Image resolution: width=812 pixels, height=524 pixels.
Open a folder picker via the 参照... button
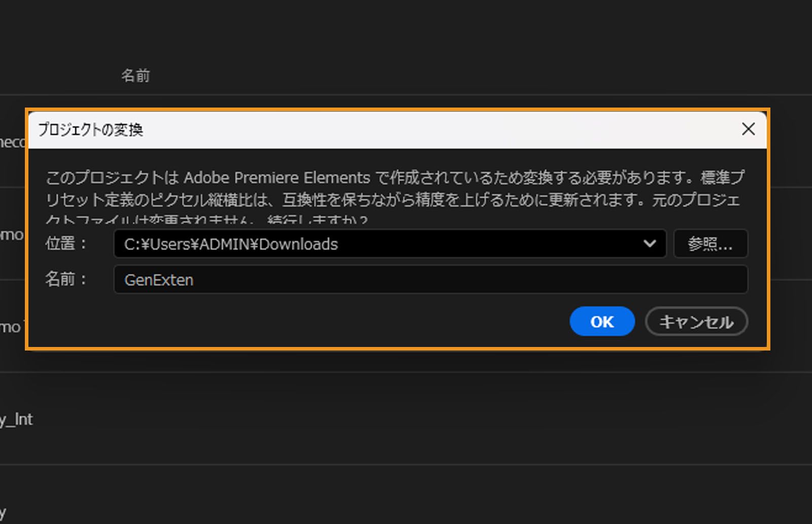coord(710,243)
